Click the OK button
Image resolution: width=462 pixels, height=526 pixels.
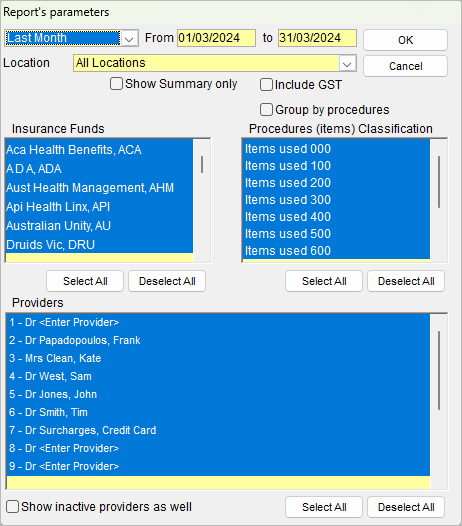405,40
